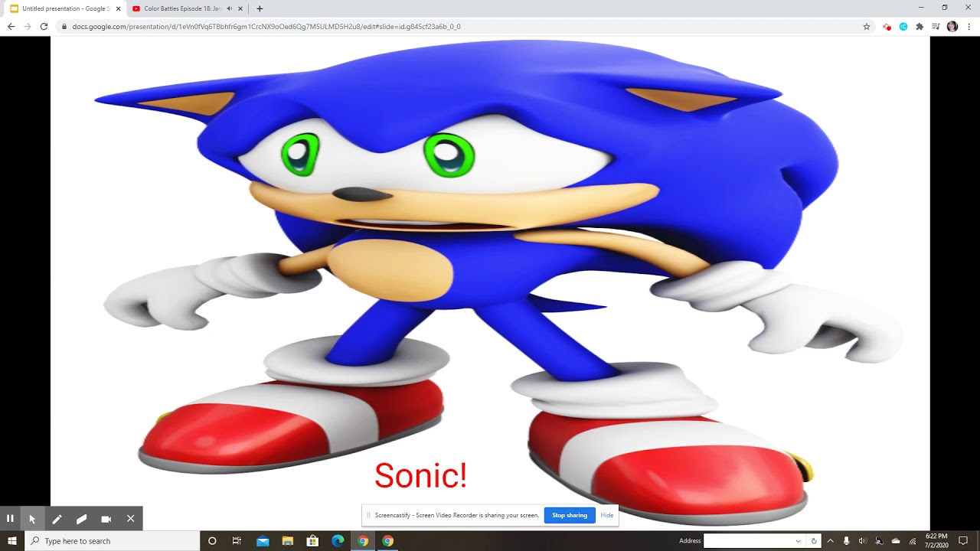
Task: Open the volume control in system tray
Action: coord(863,541)
